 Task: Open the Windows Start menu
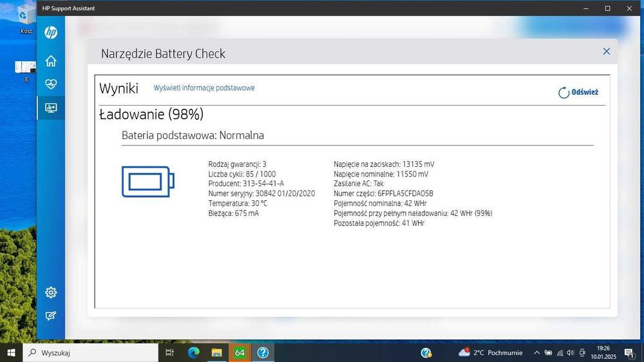(11, 352)
